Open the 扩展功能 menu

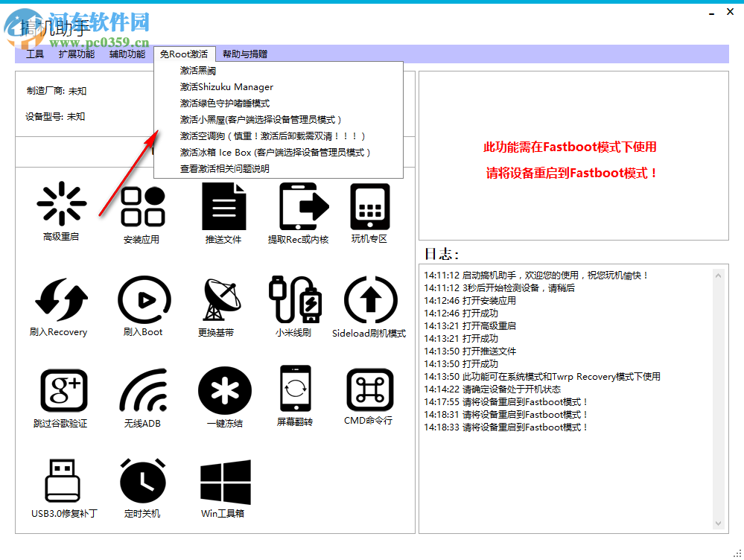pyautogui.click(x=77, y=54)
